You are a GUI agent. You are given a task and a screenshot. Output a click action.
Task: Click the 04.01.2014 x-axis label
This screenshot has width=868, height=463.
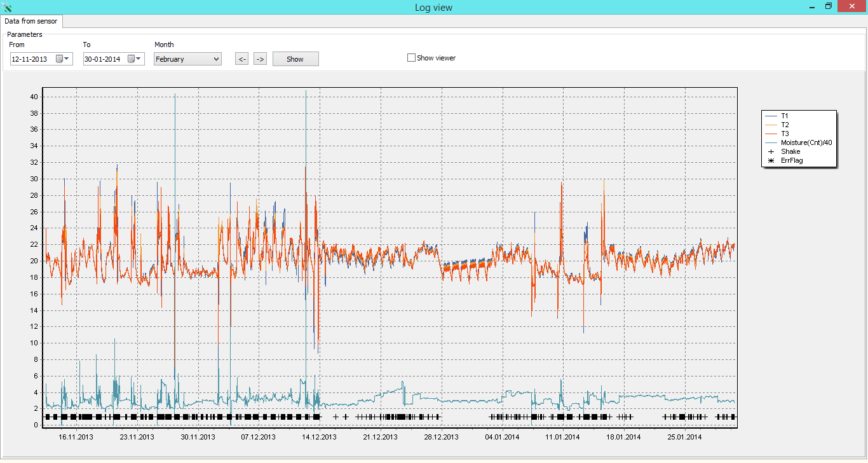pos(502,437)
